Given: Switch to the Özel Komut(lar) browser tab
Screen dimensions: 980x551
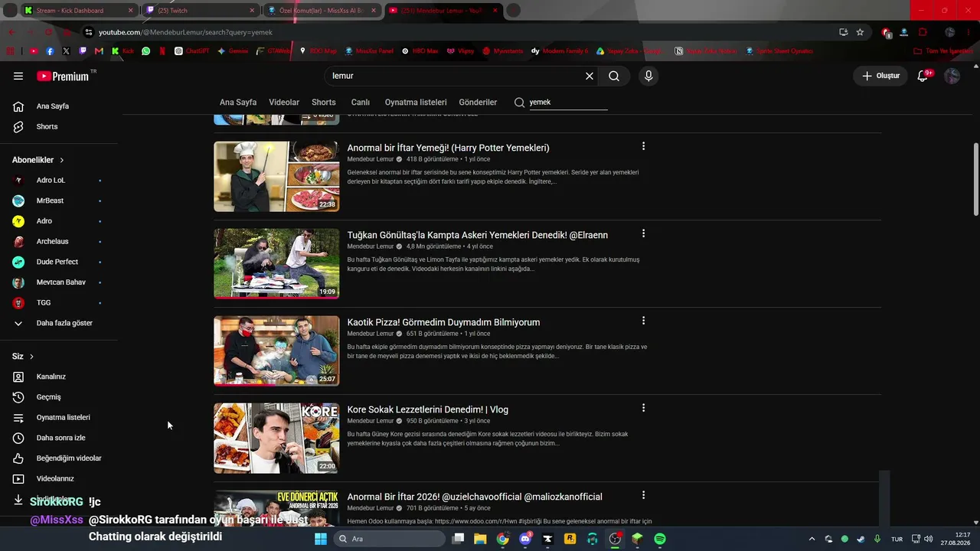Looking at the screenshot, I should [x=322, y=11].
